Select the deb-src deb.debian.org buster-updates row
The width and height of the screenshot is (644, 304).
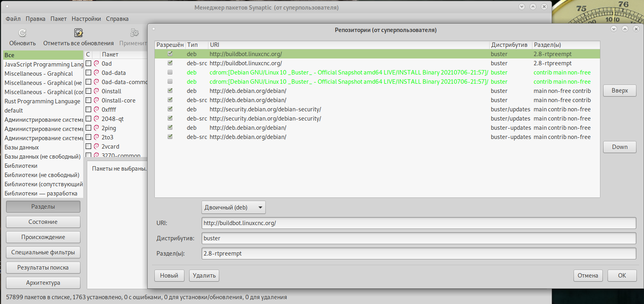pos(377,137)
